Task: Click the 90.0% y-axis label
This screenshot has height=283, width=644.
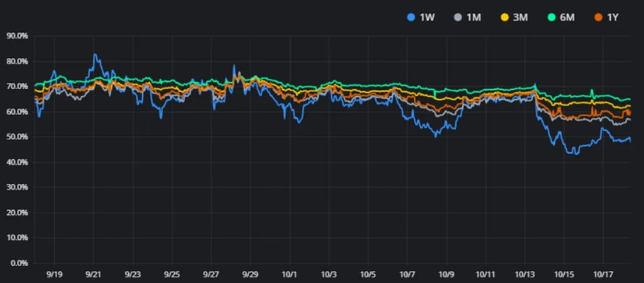Action: pyautogui.click(x=17, y=36)
